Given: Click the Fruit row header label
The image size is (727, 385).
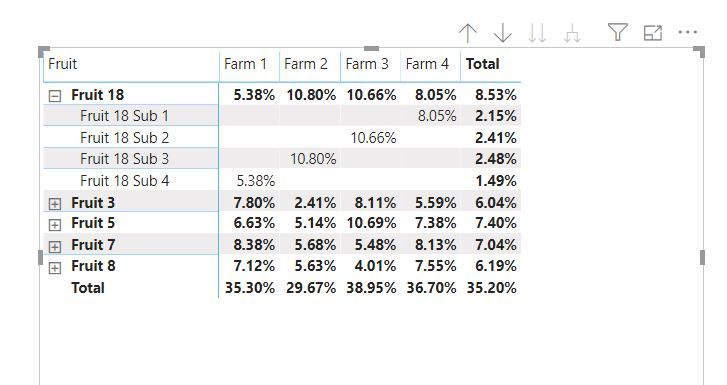Looking at the screenshot, I should coord(63,64).
